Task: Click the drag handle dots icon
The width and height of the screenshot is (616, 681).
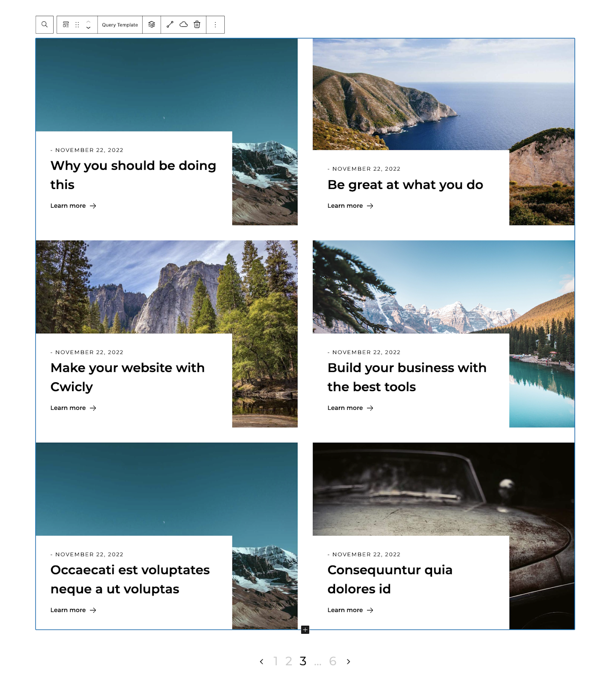Action: pos(77,25)
